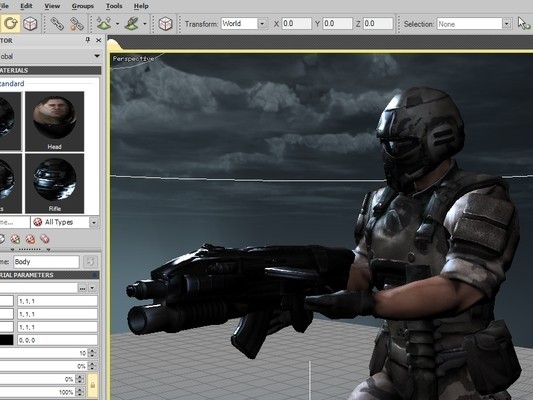Click the selection cursor icon at toolbar end
The height and width of the screenshot is (400, 533).
(x=523, y=24)
